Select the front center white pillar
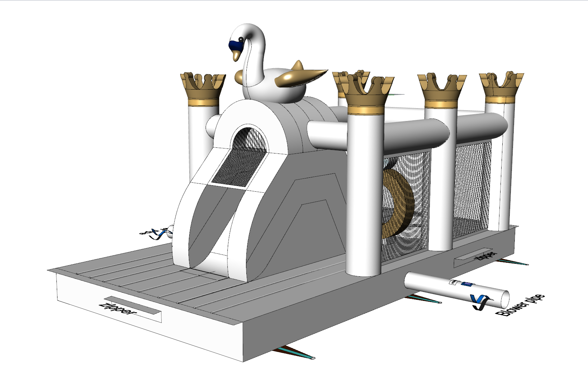The image size is (588, 378). point(363,193)
